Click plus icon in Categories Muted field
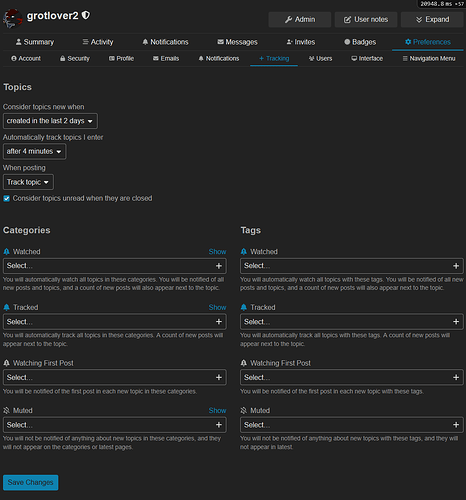 pyautogui.click(x=219, y=425)
